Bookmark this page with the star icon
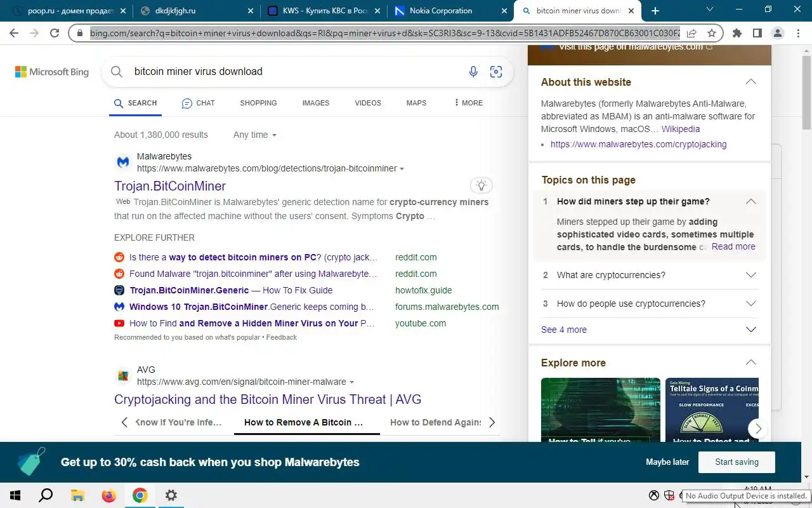 pos(712,33)
